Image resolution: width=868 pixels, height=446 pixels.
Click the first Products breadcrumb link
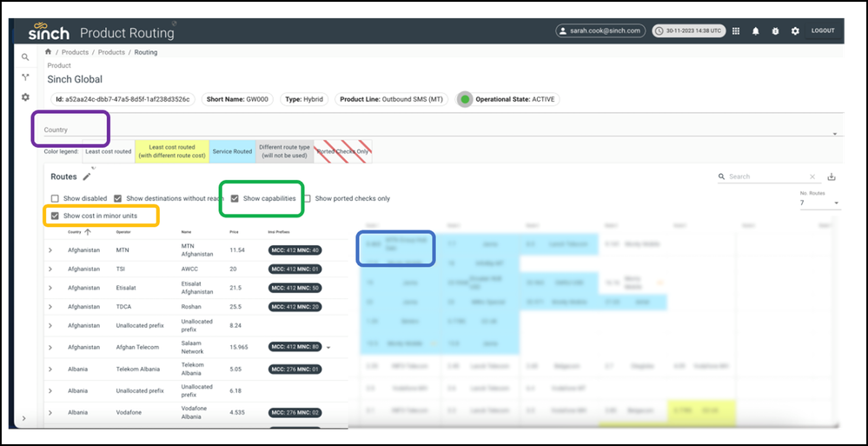pos(75,52)
